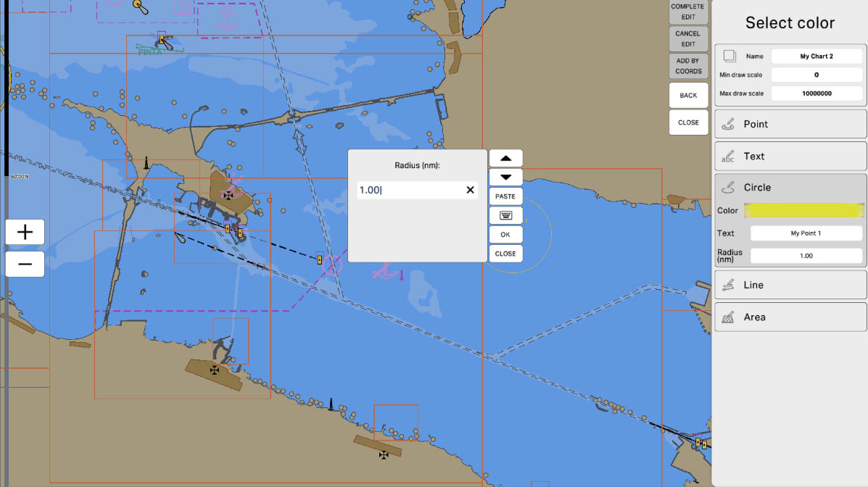Collapse the Circle section
868x487 pixels.
pyautogui.click(x=790, y=188)
